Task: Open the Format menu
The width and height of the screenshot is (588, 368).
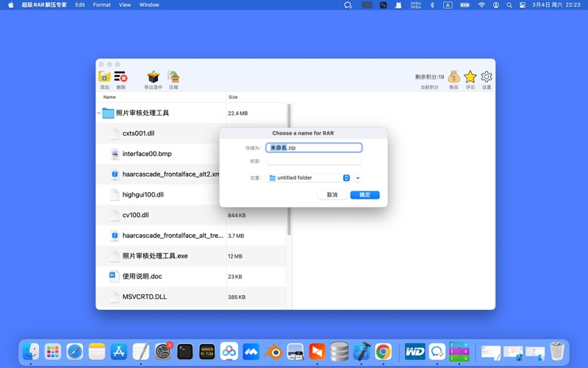Action: click(x=101, y=5)
